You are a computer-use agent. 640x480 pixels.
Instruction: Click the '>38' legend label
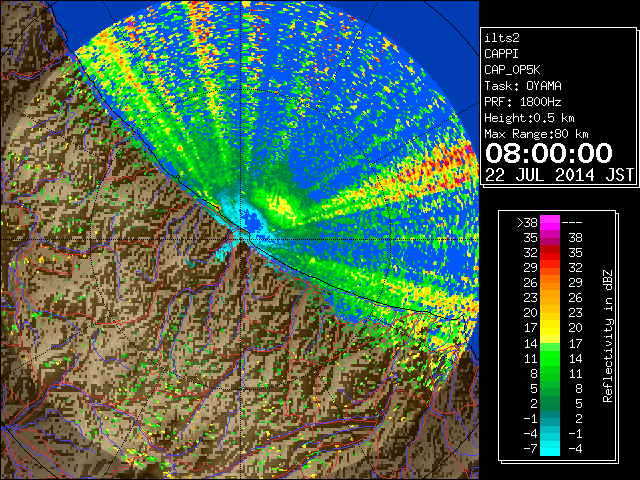click(x=527, y=223)
